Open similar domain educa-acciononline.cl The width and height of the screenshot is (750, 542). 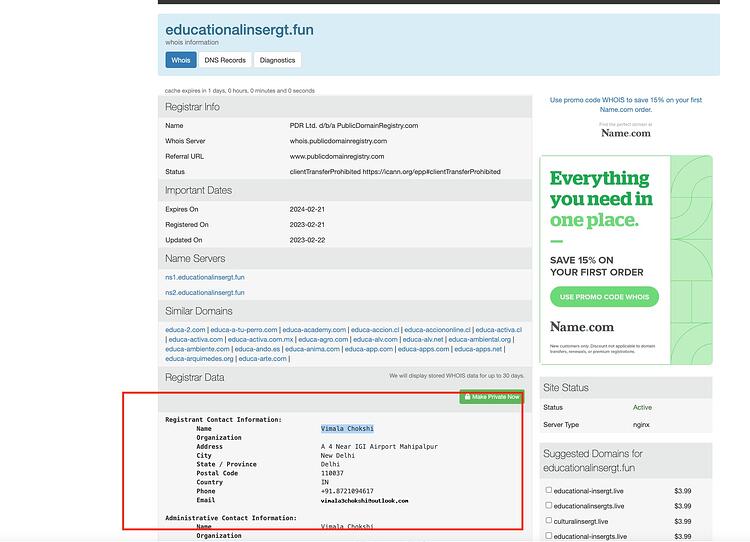pyautogui.click(x=437, y=330)
